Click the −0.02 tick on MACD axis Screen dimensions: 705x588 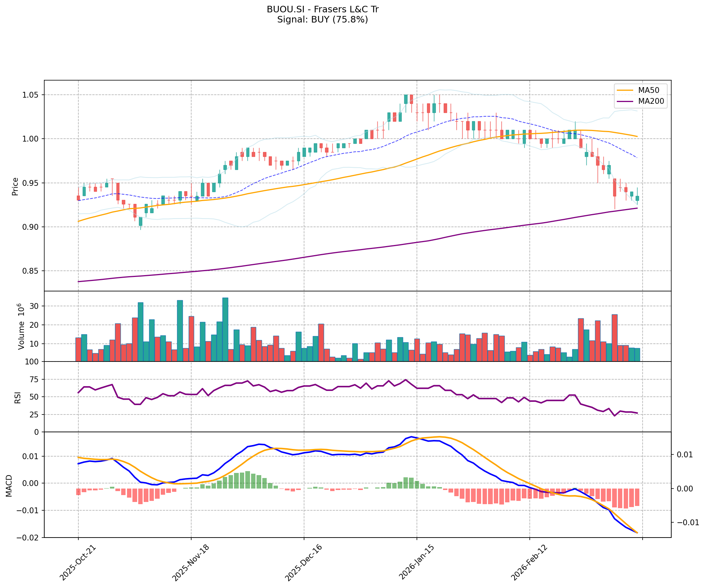coord(28,538)
